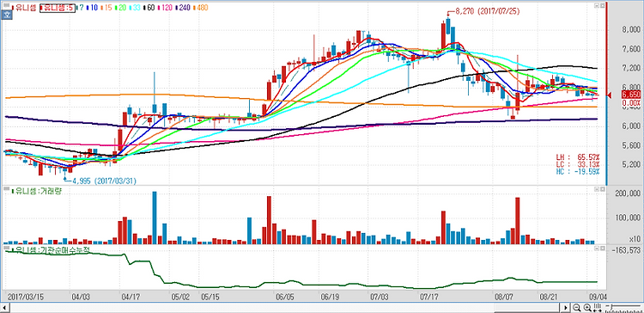The height and width of the screenshot is (313, 644).
Task: Click the -163,573 value on the institutional axis
Action: 626,250
